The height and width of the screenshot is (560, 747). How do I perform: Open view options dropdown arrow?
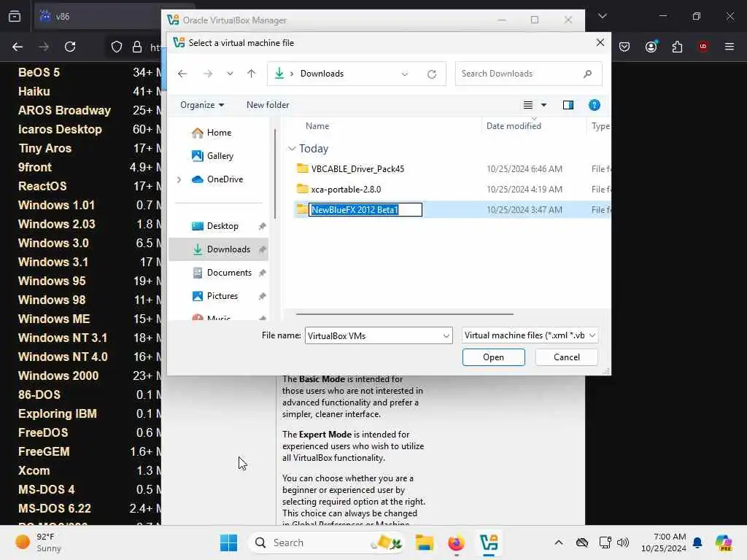click(x=543, y=105)
